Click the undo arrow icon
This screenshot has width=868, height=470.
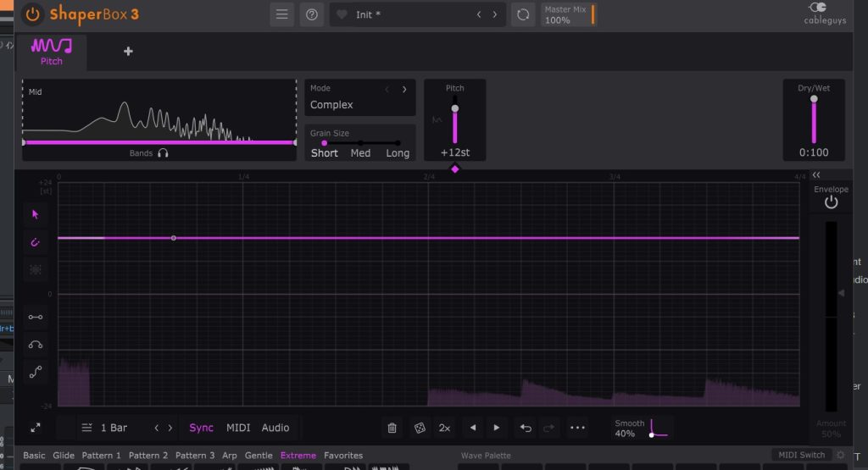click(x=526, y=428)
